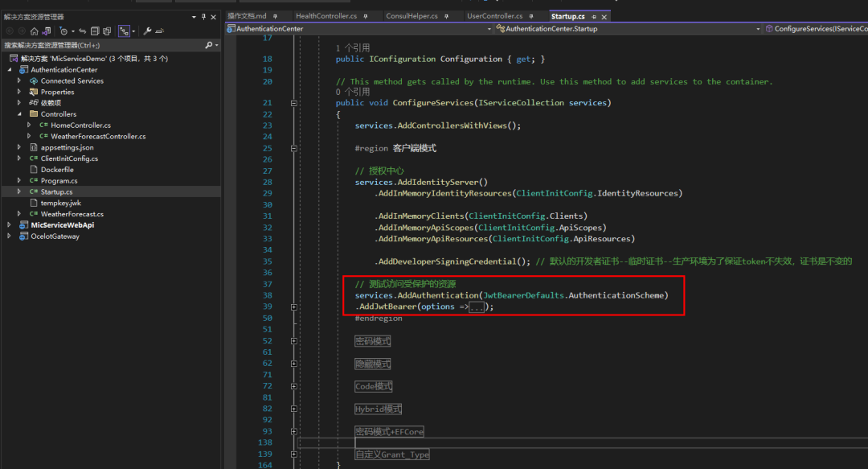Select ClientInitConfig.cs in the solution tree
Viewport: 868px width, 469px height.
69,158
